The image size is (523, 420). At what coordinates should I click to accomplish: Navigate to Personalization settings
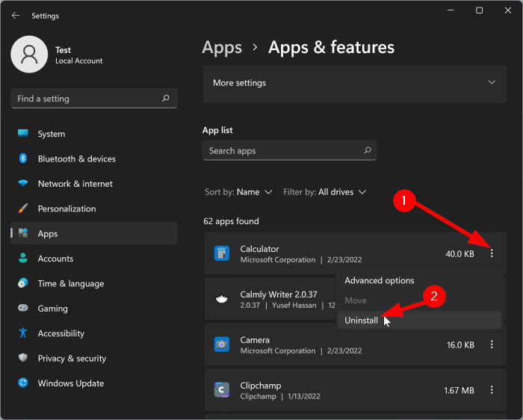(x=66, y=209)
